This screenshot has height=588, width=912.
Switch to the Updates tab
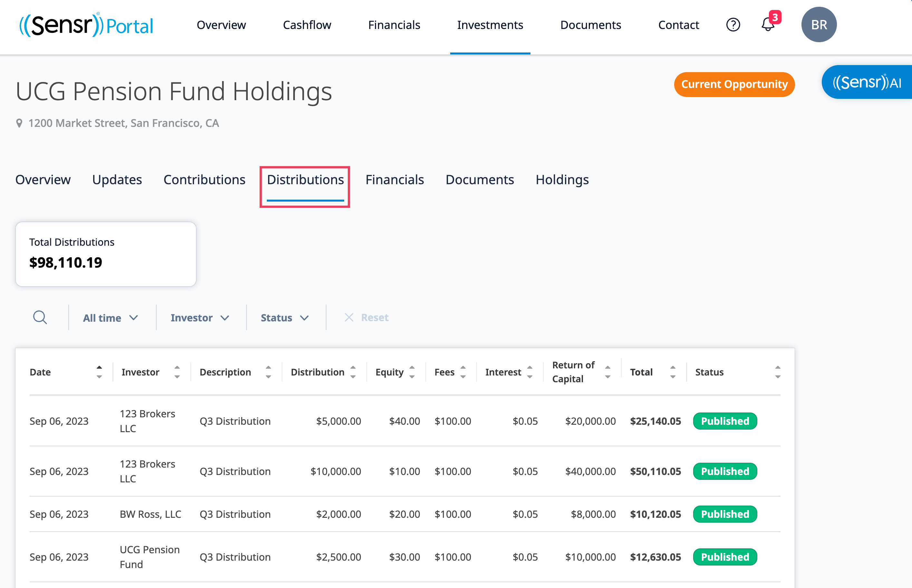pyautogui.click(x=117, y=179)
